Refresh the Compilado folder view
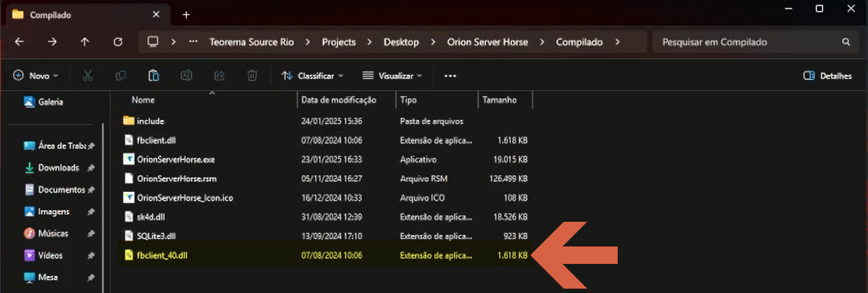Viewport: 868px width, 293px height. [117, 42]
